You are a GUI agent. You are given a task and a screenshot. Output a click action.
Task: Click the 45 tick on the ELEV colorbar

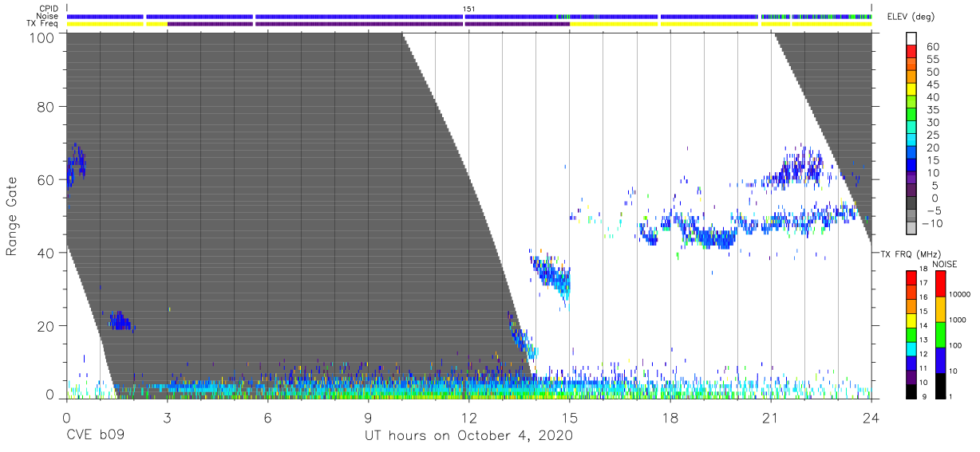[932, 85]
